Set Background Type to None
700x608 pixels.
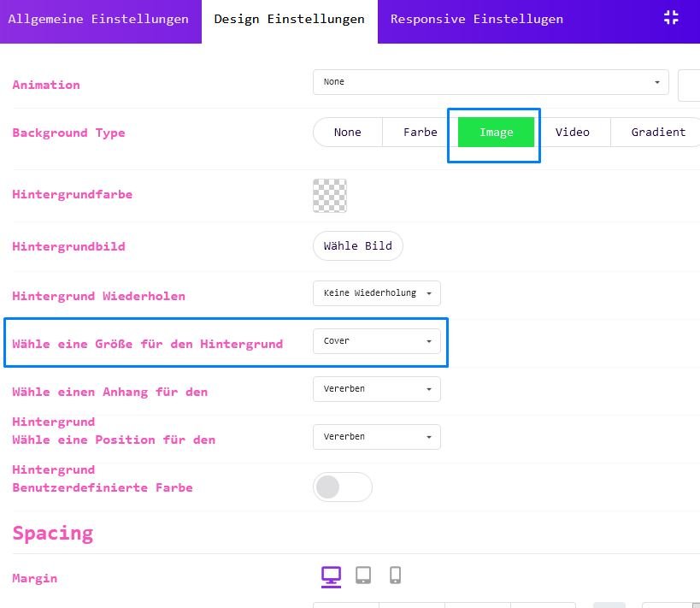pyautogui.click(x=348, y=133)
